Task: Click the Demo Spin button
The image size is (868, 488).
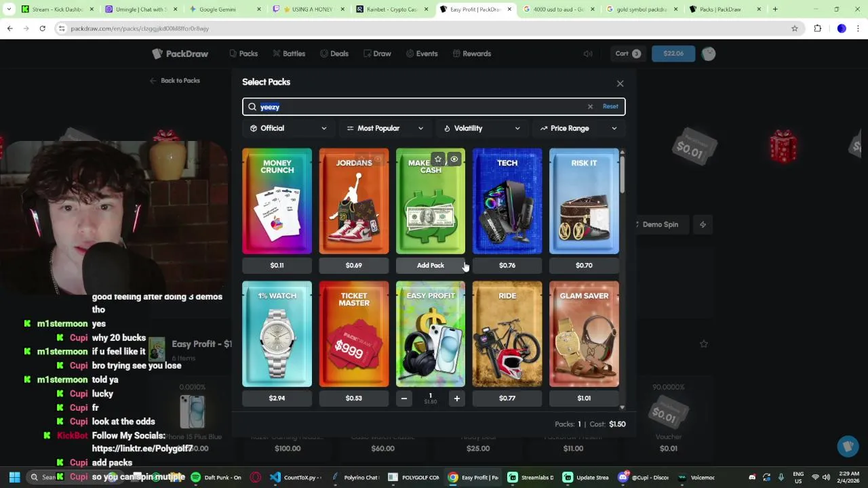Action: pos(660,224)
